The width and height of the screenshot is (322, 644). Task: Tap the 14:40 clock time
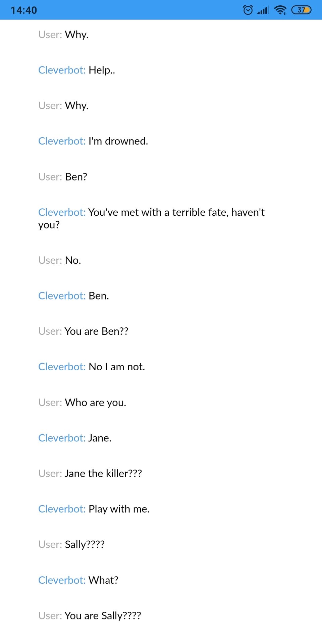pos(24,10)
